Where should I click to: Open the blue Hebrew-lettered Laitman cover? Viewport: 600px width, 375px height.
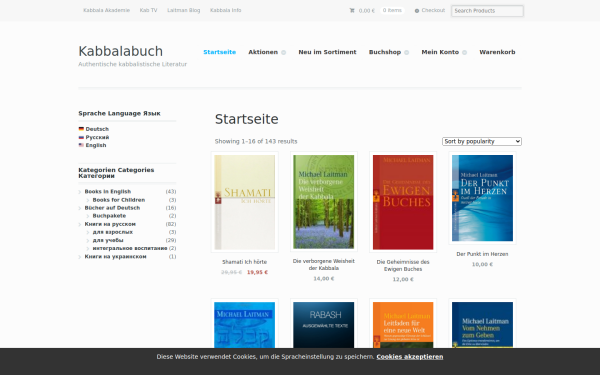point(245,324)
